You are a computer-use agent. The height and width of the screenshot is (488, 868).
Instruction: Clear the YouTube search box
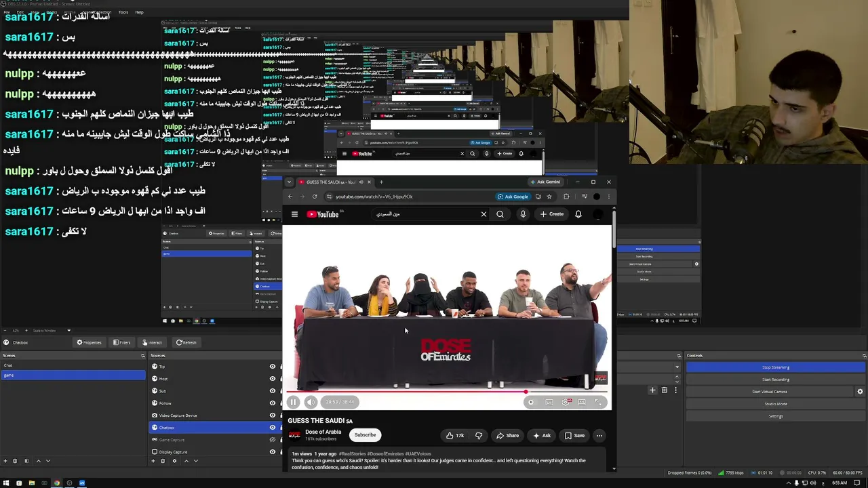484,214
